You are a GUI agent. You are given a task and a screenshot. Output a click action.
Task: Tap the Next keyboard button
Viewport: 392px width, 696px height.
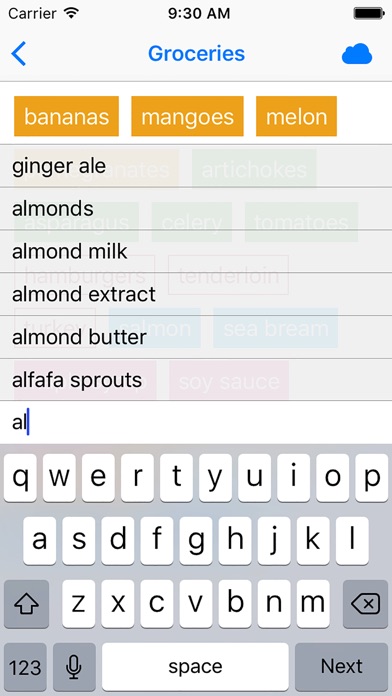pyautogui.click(x=341, y=666)
